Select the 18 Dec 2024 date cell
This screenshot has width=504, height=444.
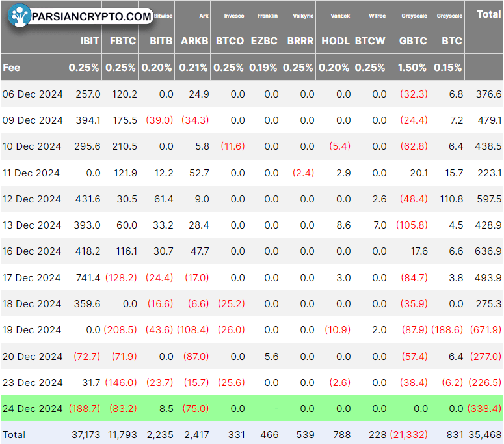point(32,304)
